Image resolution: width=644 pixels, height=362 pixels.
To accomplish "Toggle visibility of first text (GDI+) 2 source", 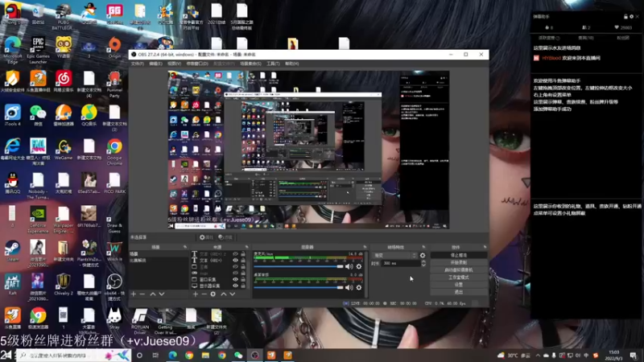I will [235, 254].
